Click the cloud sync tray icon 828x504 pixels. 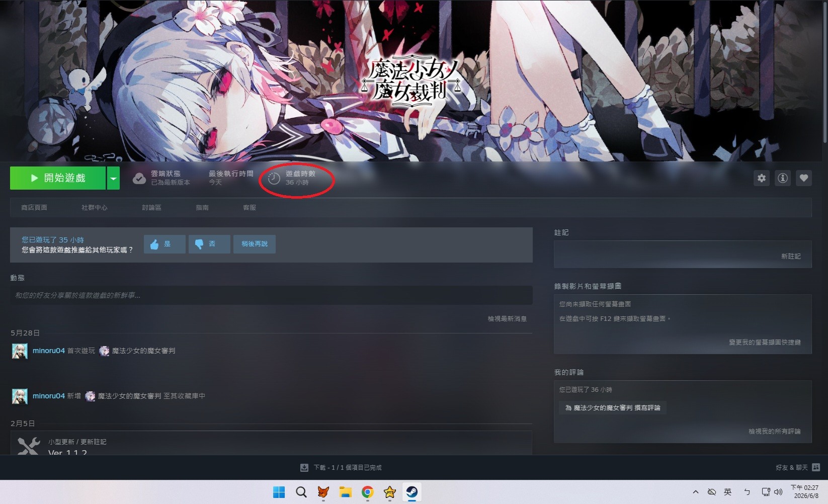point(711,492)
